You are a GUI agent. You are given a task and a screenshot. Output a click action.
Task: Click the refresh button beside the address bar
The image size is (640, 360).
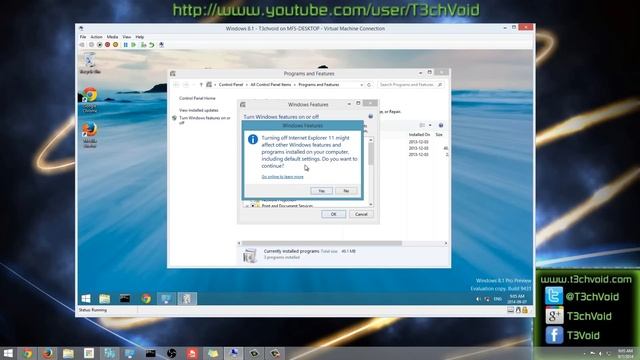tap(369, 84)
